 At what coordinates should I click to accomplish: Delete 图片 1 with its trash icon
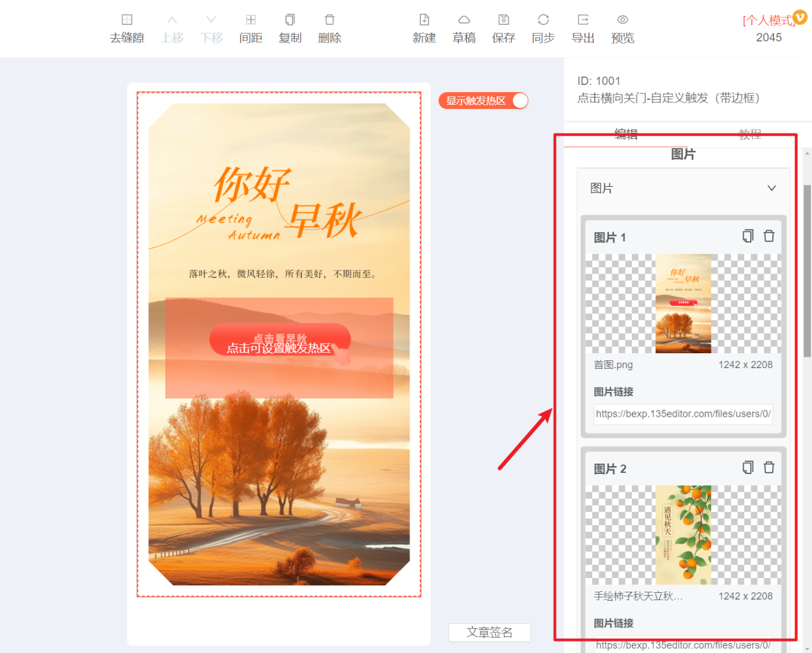click(769, 236)
